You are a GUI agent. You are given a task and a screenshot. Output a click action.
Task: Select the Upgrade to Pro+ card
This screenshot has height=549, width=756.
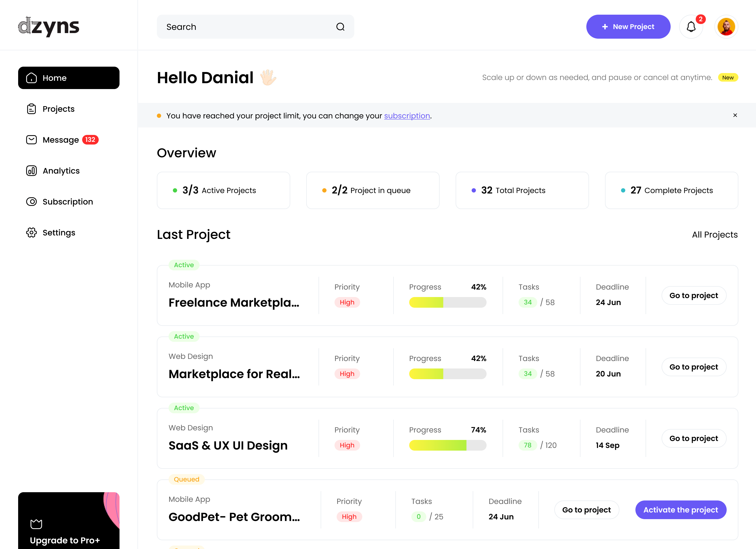[x=69, y=521]
